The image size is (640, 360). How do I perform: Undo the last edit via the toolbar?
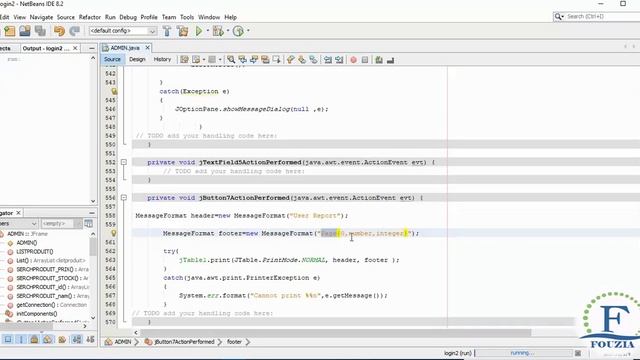[x=59, y=31]
